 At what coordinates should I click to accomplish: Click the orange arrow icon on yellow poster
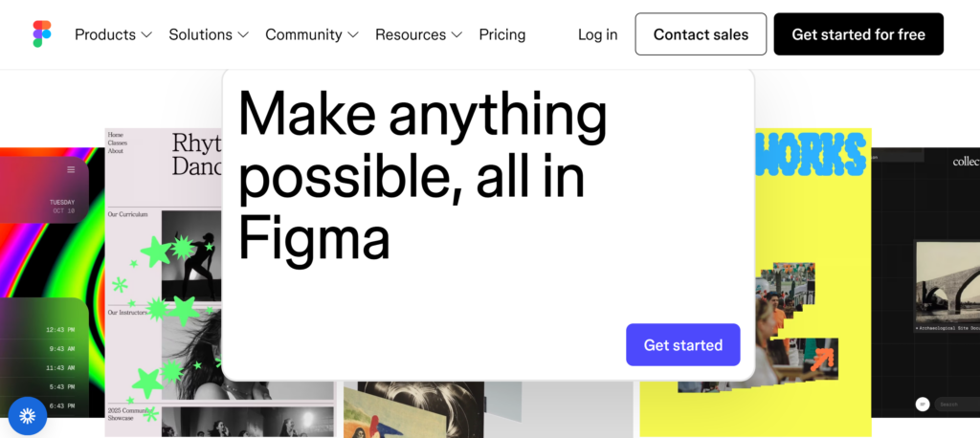[x=822, y=360]
